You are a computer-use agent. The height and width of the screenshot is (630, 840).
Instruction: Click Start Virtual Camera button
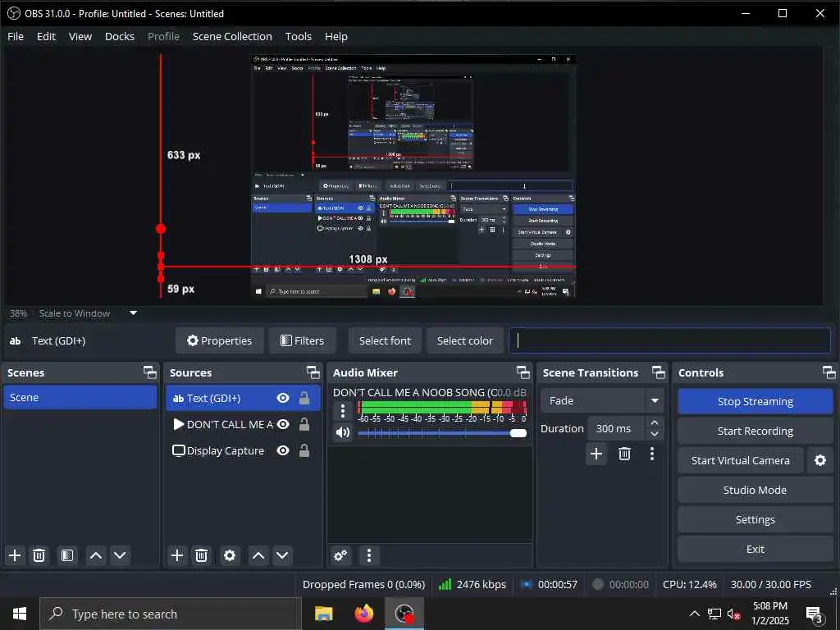741,460
